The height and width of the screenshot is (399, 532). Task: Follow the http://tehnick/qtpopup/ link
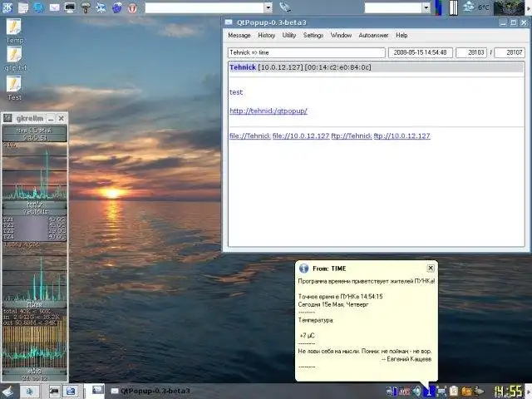click(268, 111)
